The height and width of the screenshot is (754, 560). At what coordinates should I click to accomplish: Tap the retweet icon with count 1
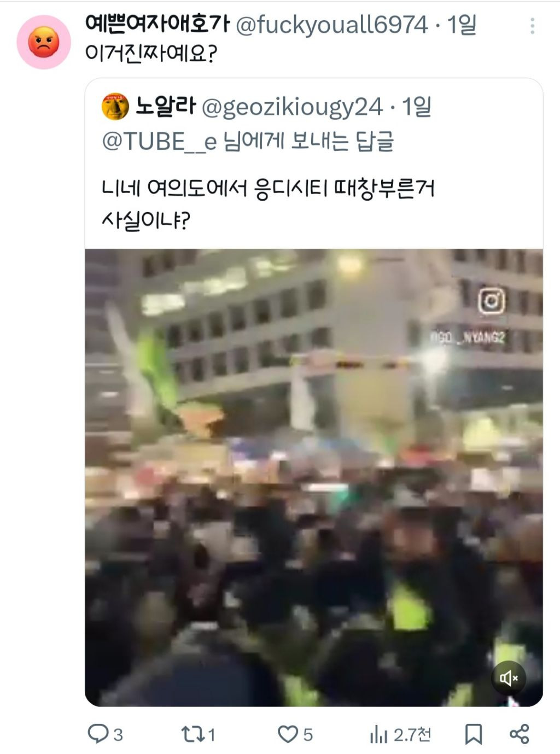(191, 734)
